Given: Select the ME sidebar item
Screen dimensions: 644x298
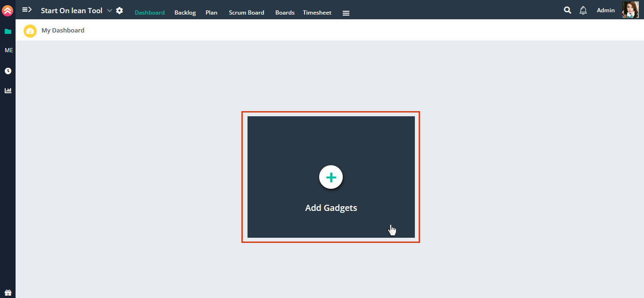Looking at the screenshot, I should [x=8, y=50].
